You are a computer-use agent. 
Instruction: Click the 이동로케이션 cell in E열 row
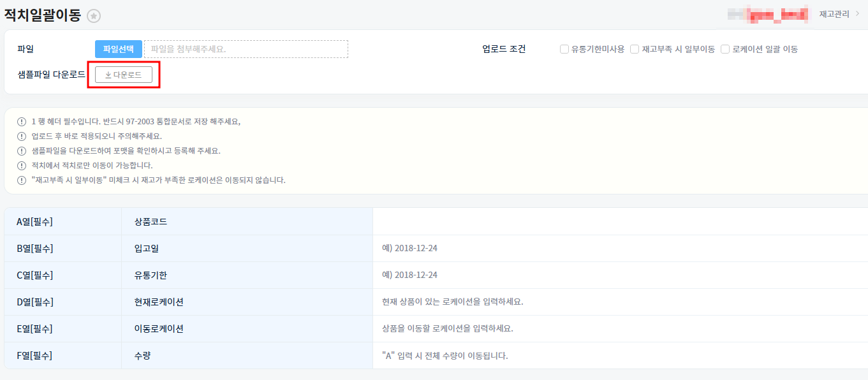click(159, 329)
